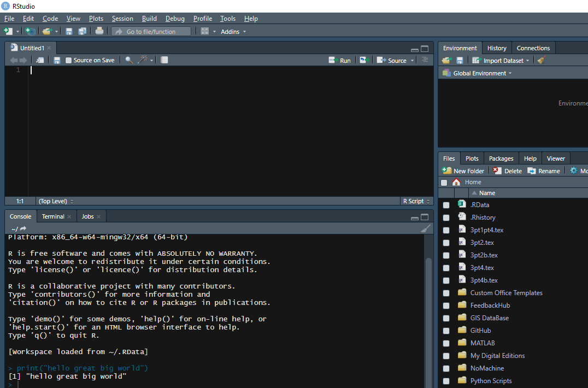The height and width of the screenshot is (388, 588).
Task: Tick the select-all checkbox beside Home
Action: coord(444,183)
